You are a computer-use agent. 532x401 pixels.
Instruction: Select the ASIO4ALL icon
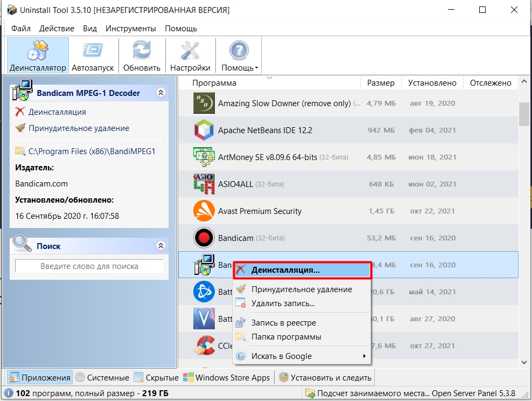point(204,184)
